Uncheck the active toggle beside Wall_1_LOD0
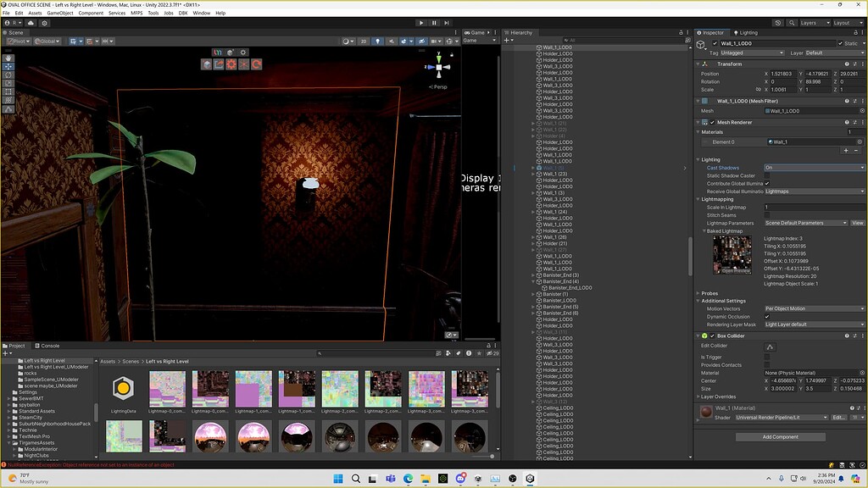The image size is (868, 488). 715,43
